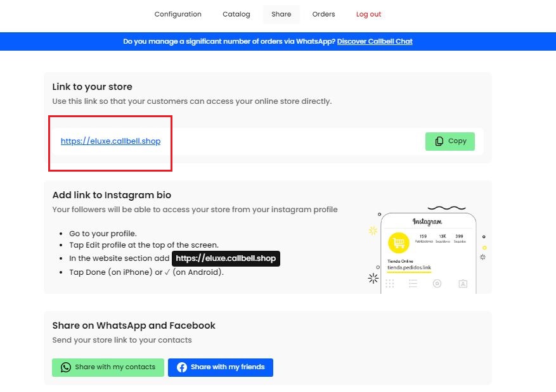The width and height of the screenshot is (556, 392).
Task: Click the list view icon in Instagram mockup
Action: click(x=413, y=284)
